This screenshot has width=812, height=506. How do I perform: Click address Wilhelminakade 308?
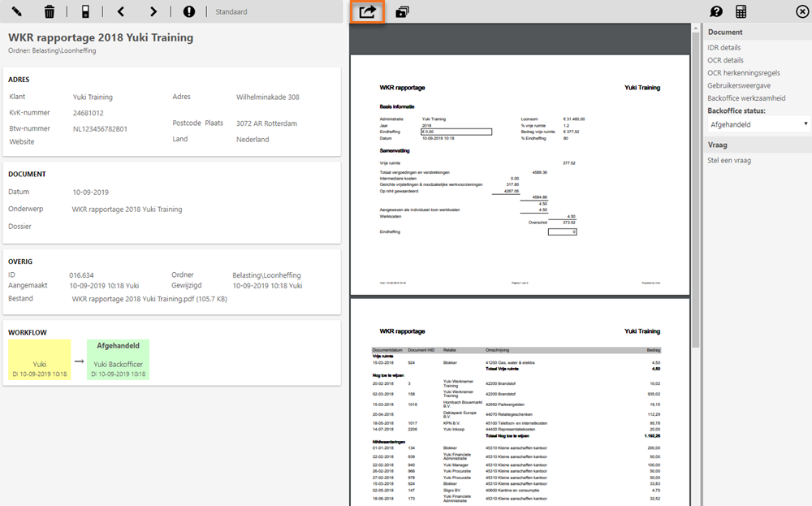tap(268, 97)
